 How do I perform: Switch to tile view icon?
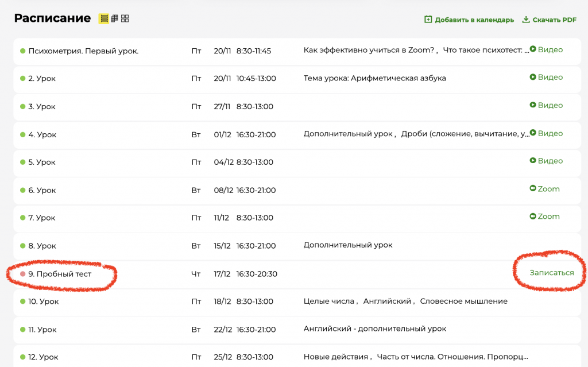point(125,18)
